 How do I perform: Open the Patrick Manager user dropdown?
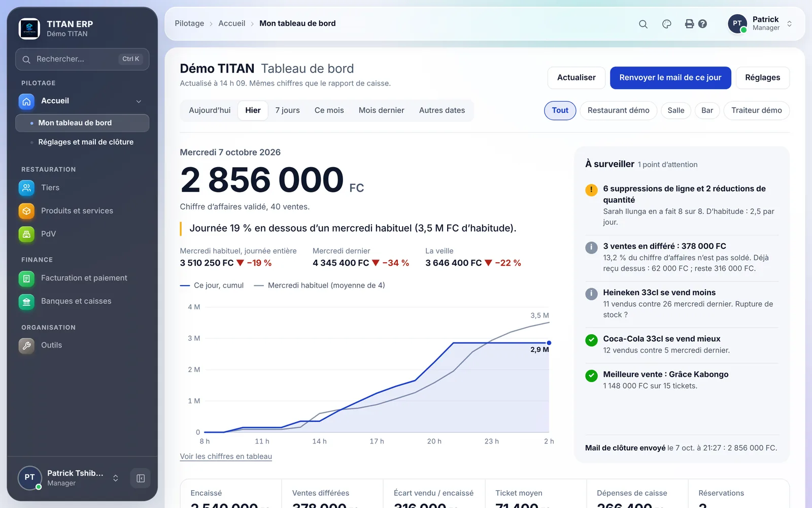click(760, 23)
